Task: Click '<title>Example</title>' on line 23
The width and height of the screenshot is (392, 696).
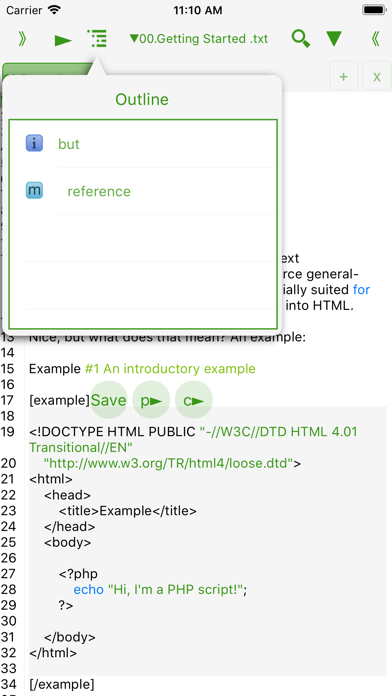Action: click(x=127, y=511)
